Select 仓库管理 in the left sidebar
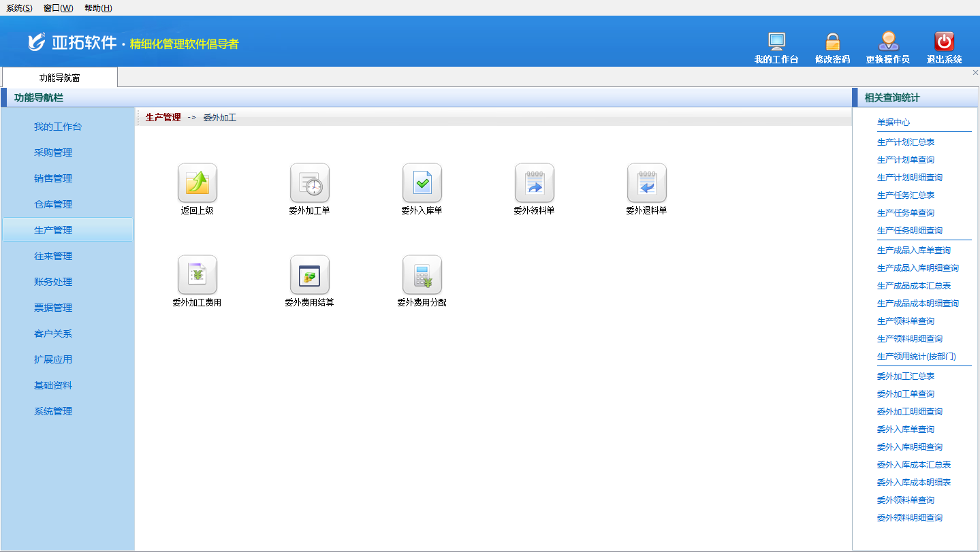The image size is (980, 552). 53,204
